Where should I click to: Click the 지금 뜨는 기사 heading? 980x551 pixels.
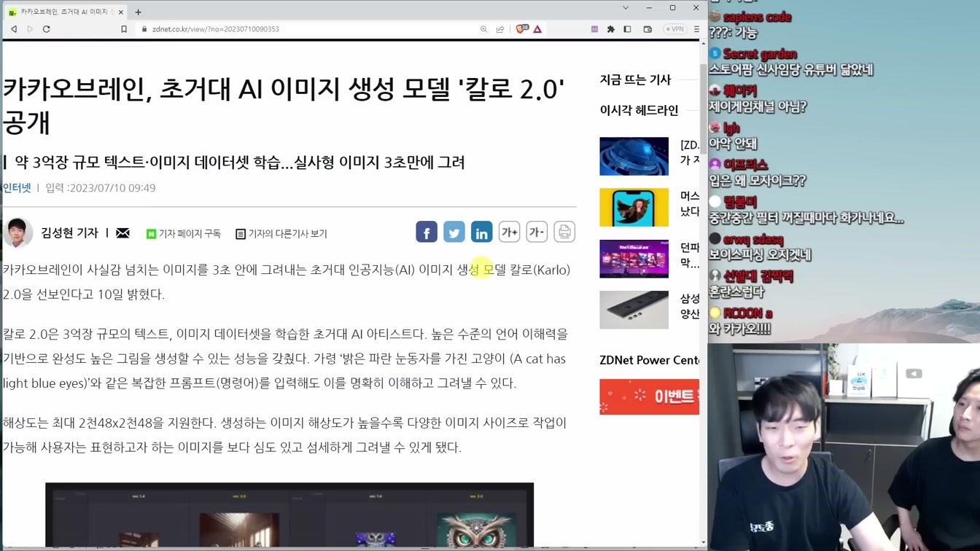(635, 79)
